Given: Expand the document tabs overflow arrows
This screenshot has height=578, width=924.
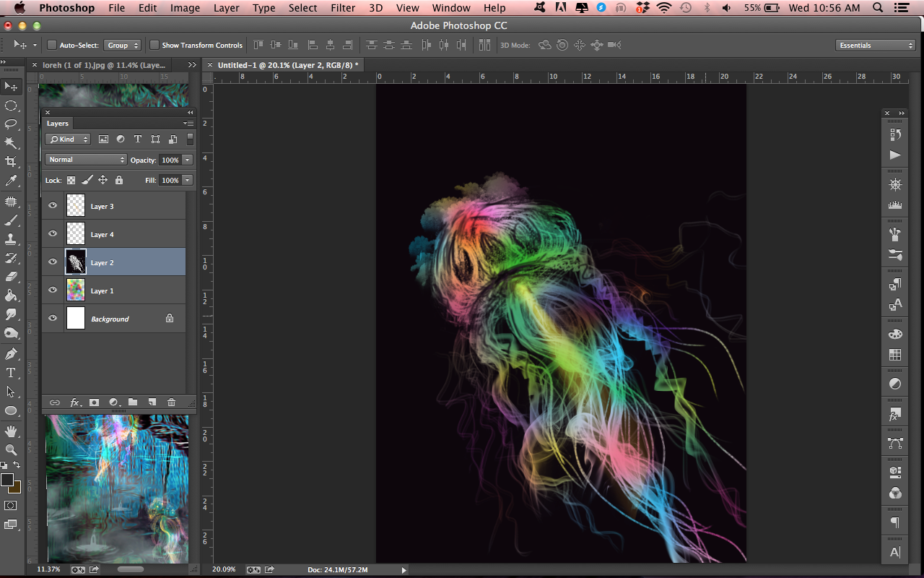Looking at the screenshot, I should click(192, 65).
